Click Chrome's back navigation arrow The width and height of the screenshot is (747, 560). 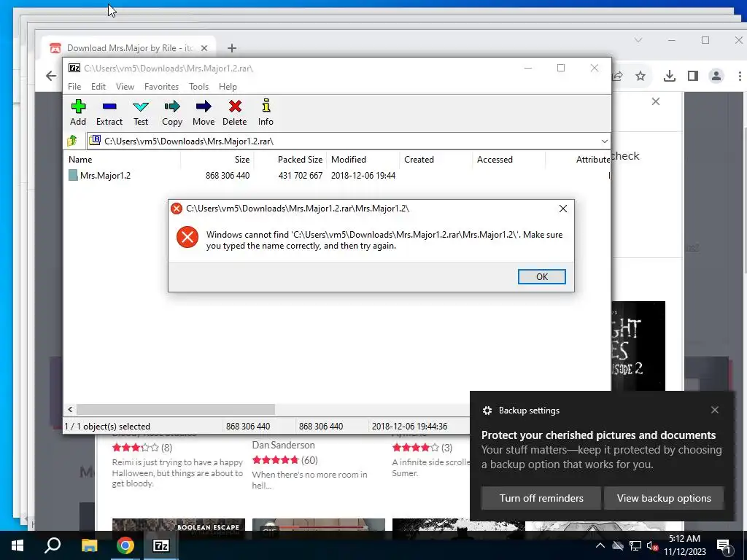coord(51,76)
